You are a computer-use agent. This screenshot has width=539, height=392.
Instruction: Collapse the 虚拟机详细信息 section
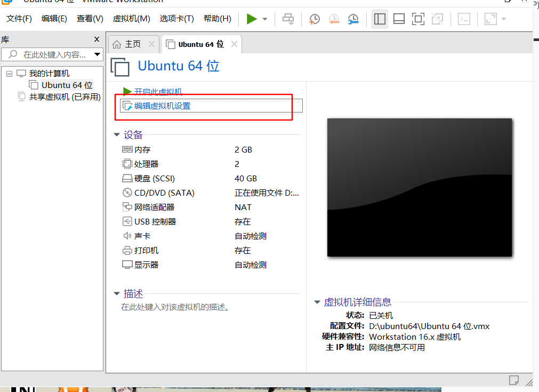[317, 302]
